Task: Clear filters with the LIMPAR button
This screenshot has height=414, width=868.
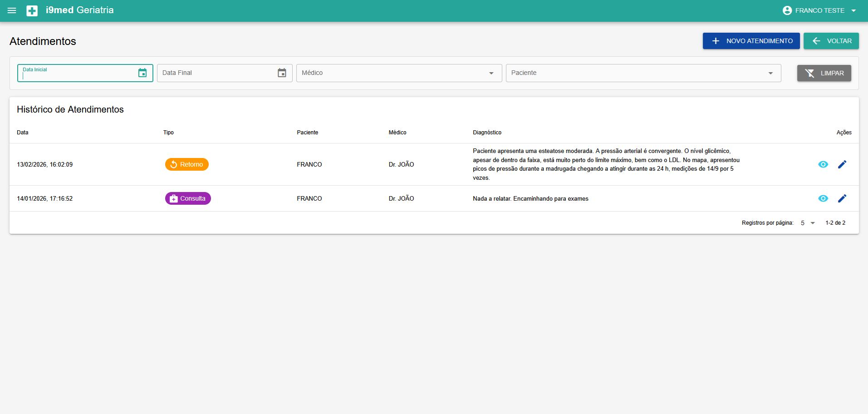Action: [824, 73]
